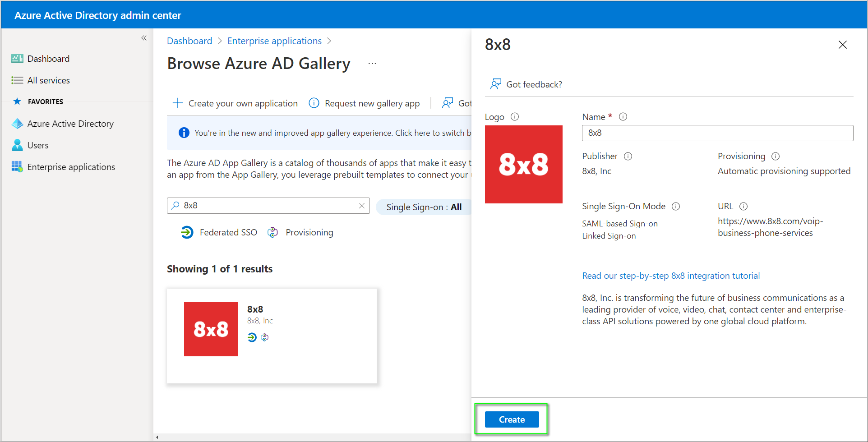Click the info icon beside Request new gallery app
Screen dimensions: 868x442
coord(314,103)
